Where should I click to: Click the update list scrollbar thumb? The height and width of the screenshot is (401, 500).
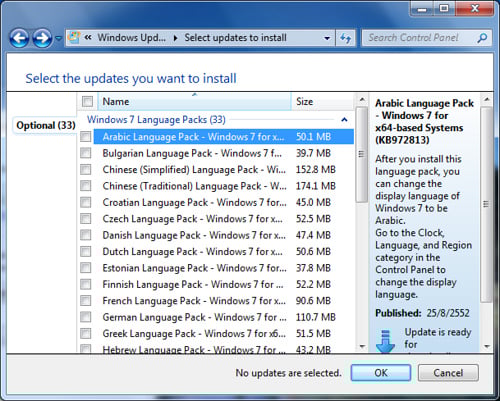pyautogui.click(x=361, y=154)
